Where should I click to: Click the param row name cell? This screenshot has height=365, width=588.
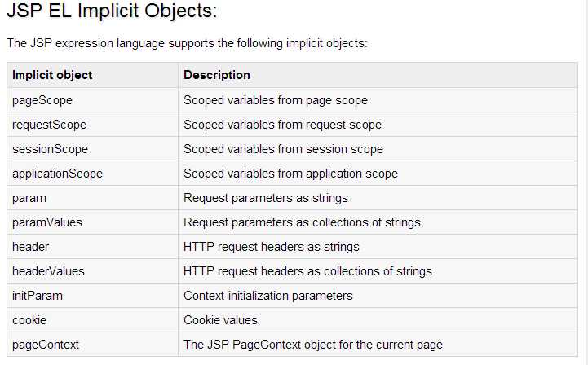(29, 198)
